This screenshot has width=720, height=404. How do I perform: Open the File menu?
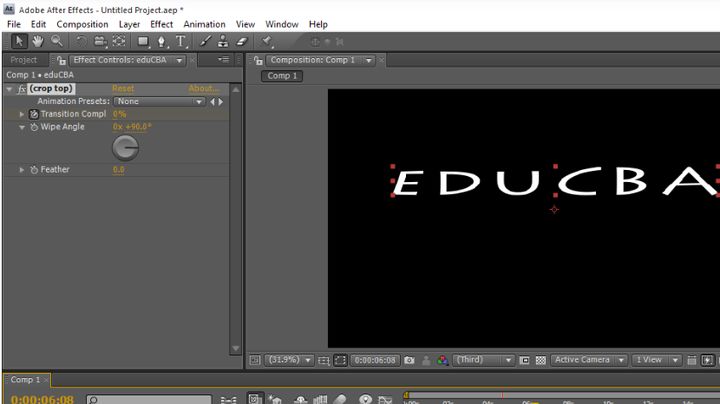click(x=14, y=24)
